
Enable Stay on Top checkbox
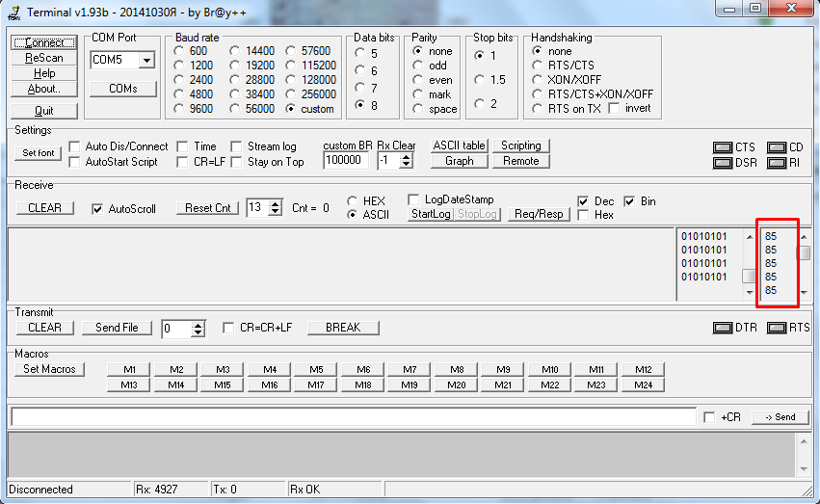236,162
